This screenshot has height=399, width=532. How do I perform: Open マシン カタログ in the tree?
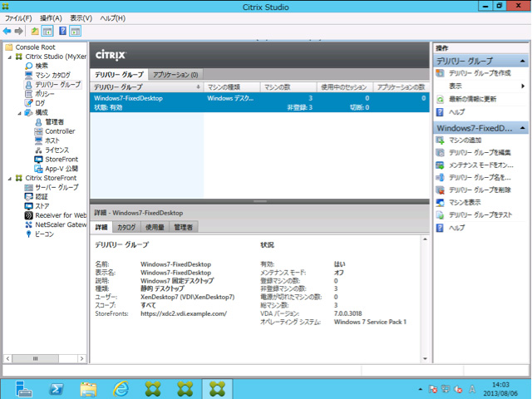point(53,75)
